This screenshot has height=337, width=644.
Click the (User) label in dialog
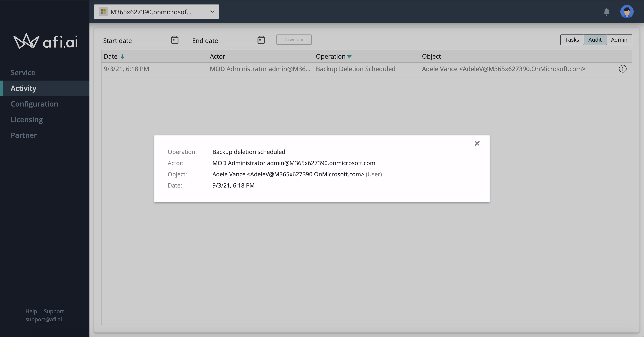374,174
